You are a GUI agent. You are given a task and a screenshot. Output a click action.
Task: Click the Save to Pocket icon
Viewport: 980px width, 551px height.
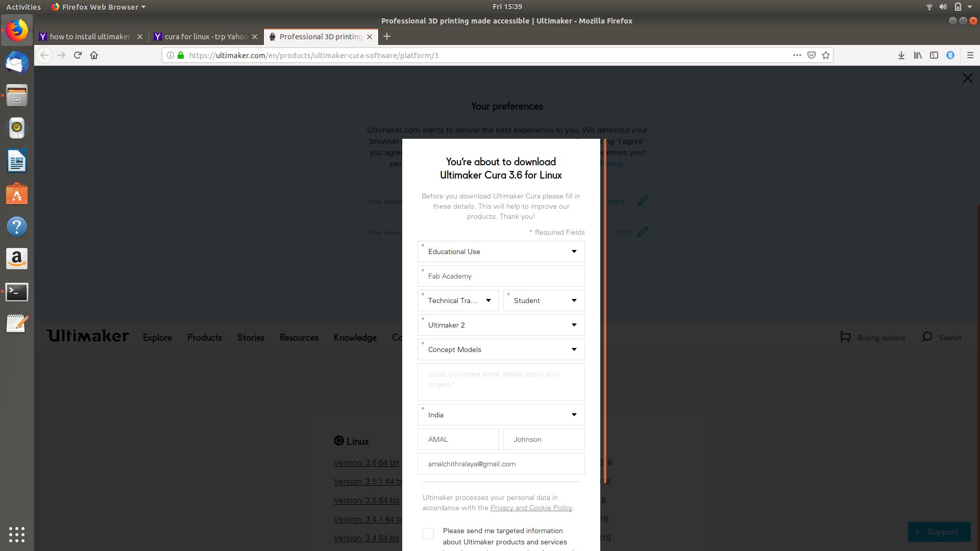pyautogui.click(x=812, y=55)
